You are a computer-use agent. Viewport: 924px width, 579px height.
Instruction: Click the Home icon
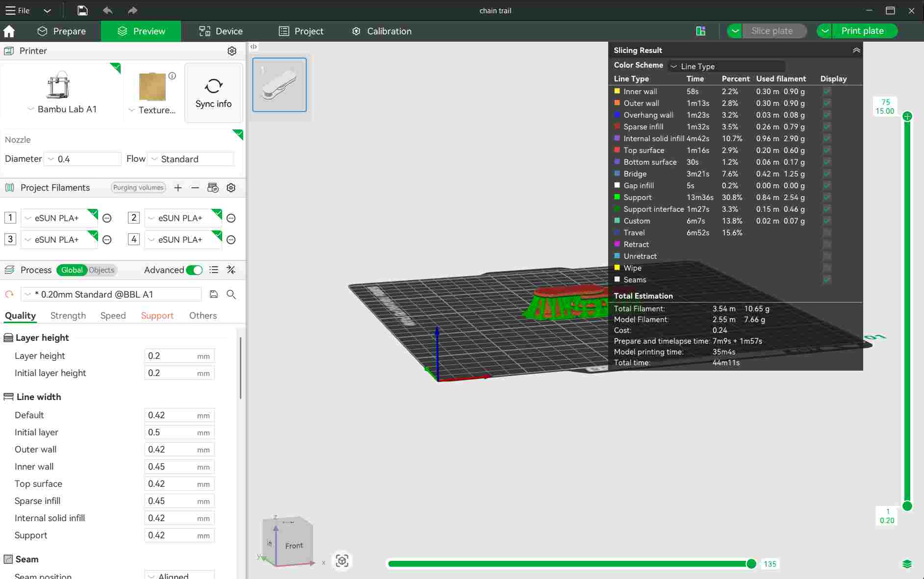tap(9, 31)
